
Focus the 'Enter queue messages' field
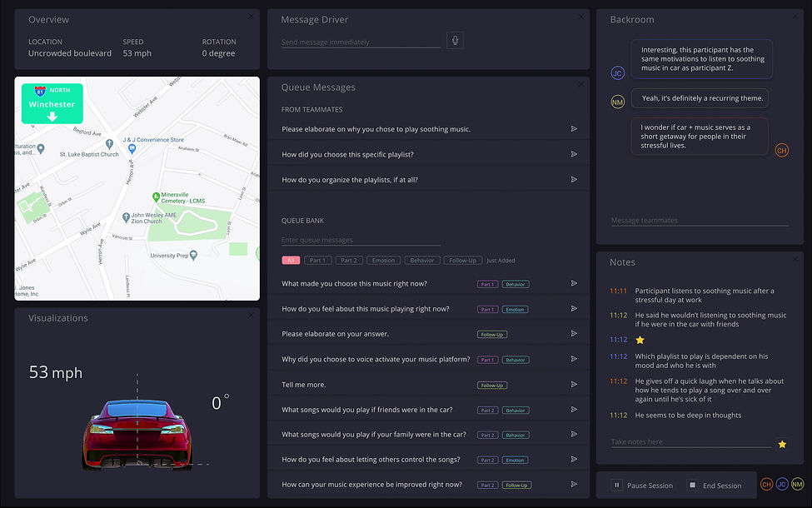[x=361, y=241]
